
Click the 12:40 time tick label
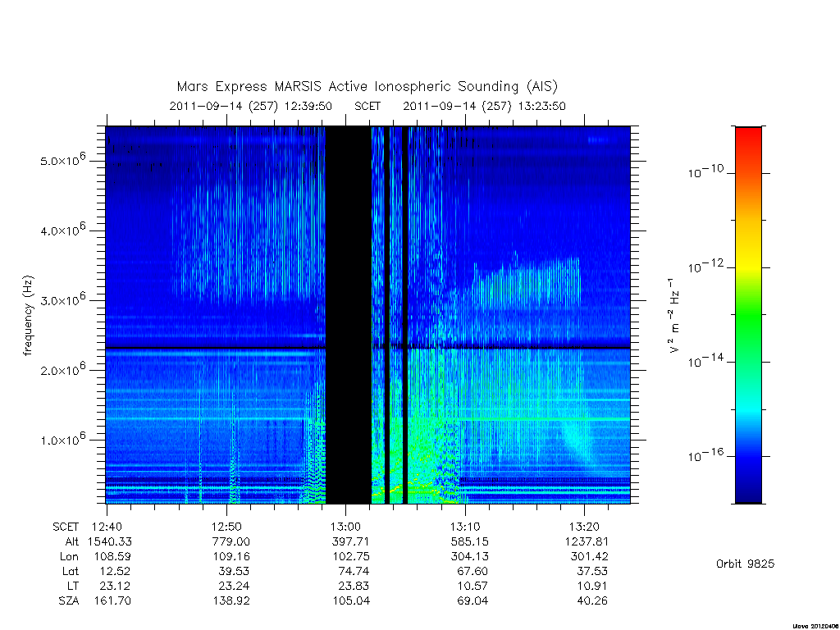click(107, 527)
